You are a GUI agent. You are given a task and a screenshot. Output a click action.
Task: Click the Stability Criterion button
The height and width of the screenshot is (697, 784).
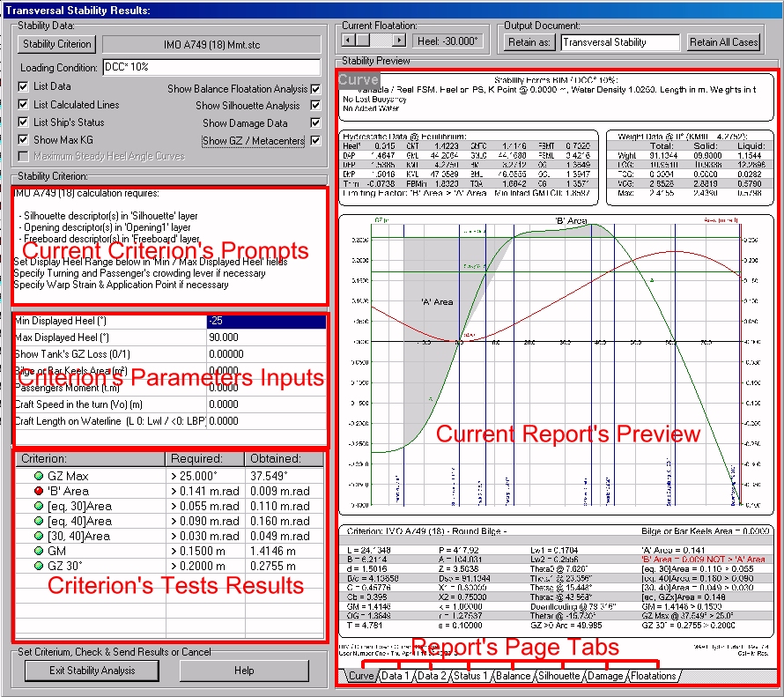coord(56,43)
